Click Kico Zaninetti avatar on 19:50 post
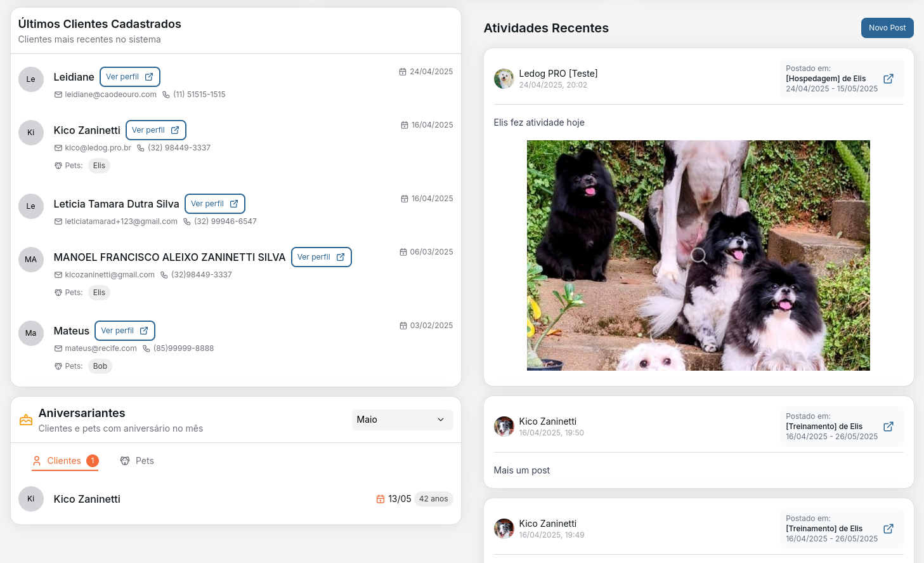The width and height of the screenshot is (924, 563). 504,427
